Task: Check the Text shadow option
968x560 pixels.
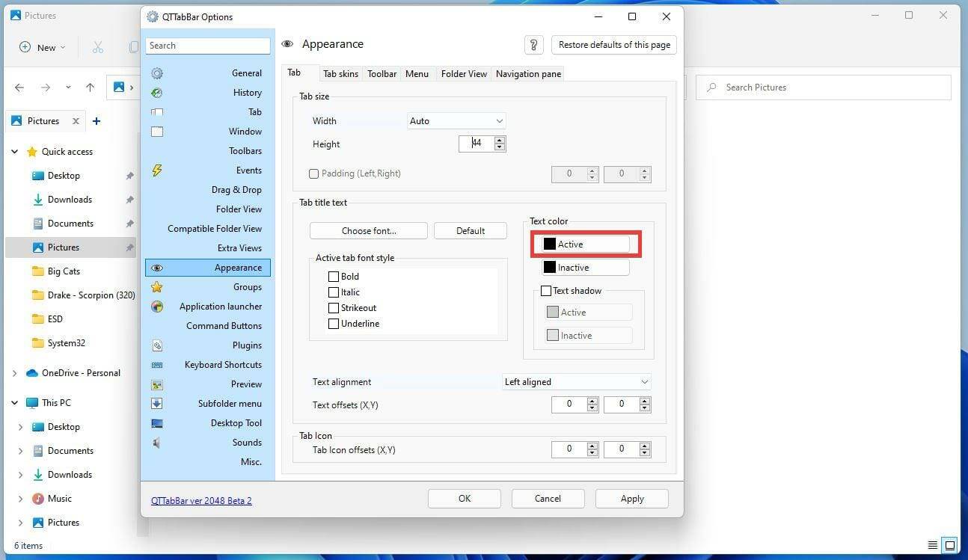Action: coord(546,291)
